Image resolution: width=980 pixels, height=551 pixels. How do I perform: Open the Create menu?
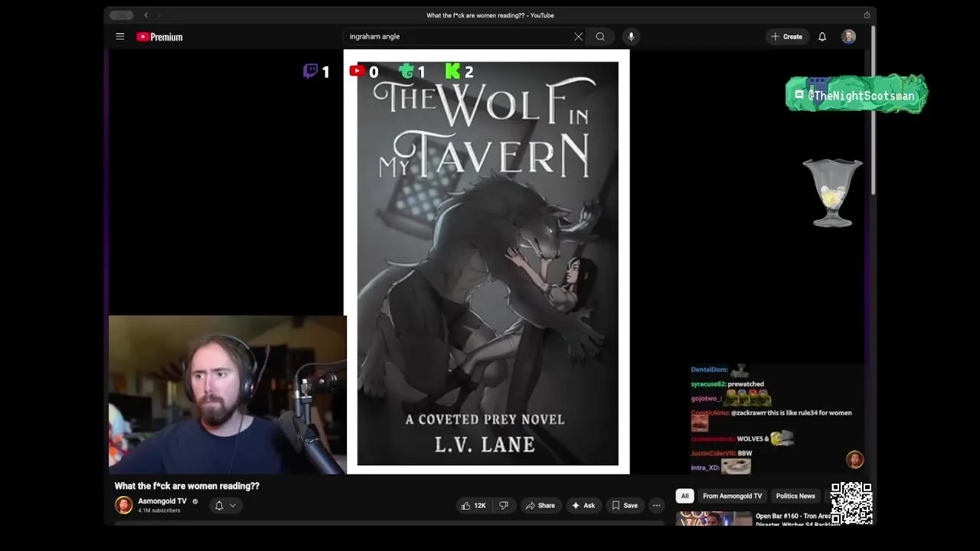point(787,37)
